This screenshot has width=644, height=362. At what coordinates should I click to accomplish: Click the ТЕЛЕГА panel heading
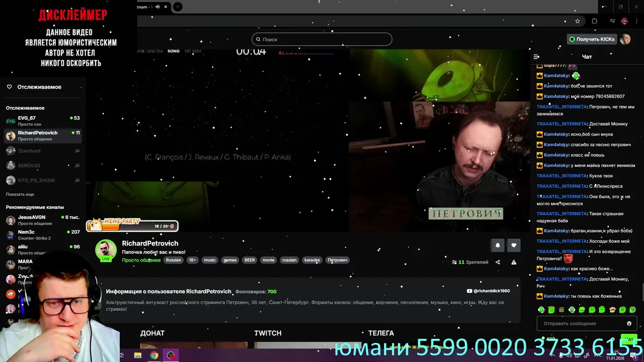(381, 333)
